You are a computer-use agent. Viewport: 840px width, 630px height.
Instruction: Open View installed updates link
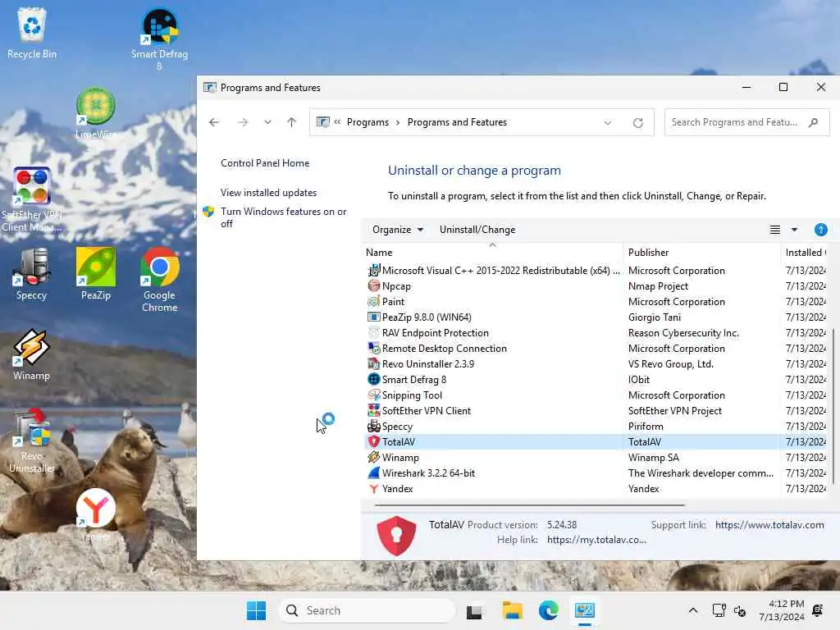point(268,192)
